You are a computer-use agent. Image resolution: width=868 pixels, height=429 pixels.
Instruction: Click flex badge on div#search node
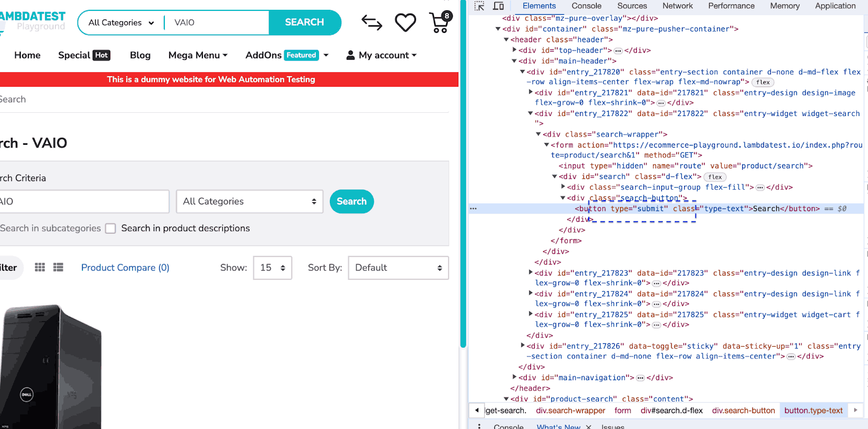click(715, 177)
